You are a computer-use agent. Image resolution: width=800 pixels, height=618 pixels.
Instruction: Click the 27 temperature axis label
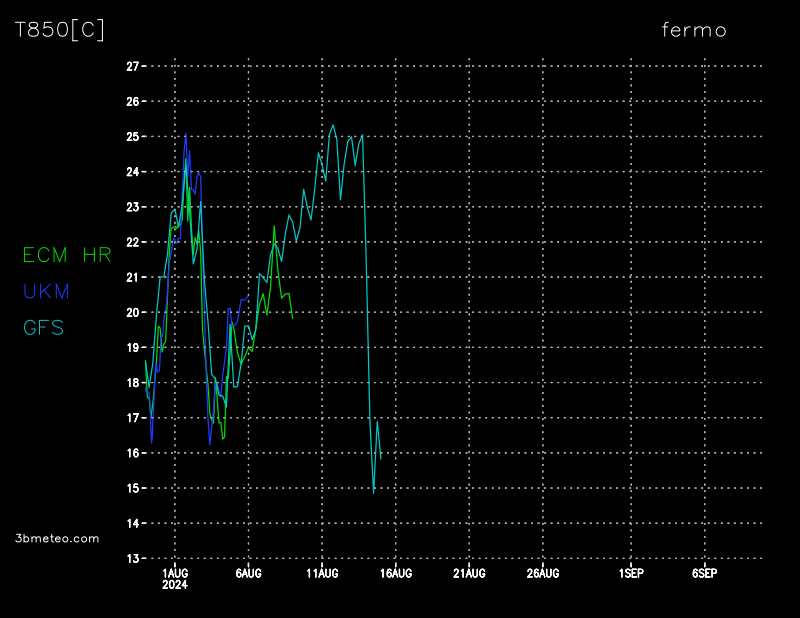132,66
